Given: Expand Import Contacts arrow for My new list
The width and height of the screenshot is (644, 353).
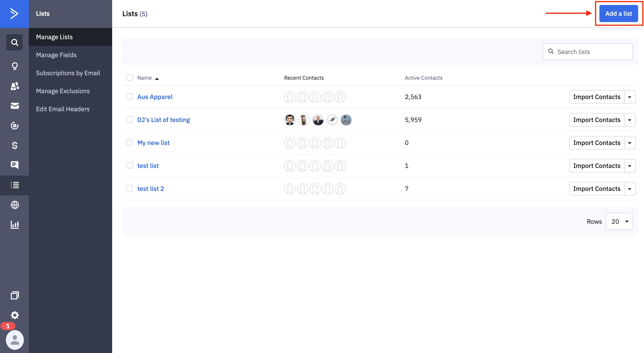Looking at the screenshot, I should pos(630,143).
